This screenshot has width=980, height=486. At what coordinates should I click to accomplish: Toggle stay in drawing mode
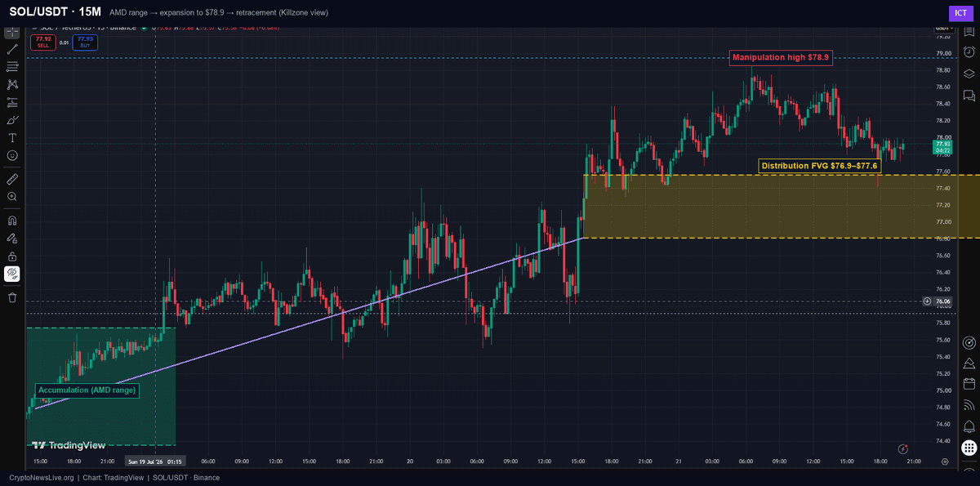[x=12, y=239]
